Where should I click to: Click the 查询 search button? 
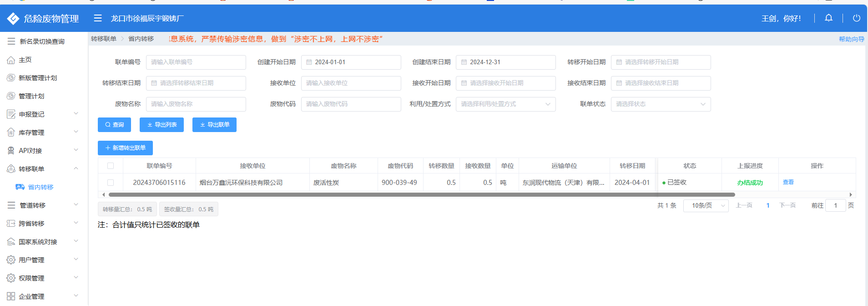114,125
